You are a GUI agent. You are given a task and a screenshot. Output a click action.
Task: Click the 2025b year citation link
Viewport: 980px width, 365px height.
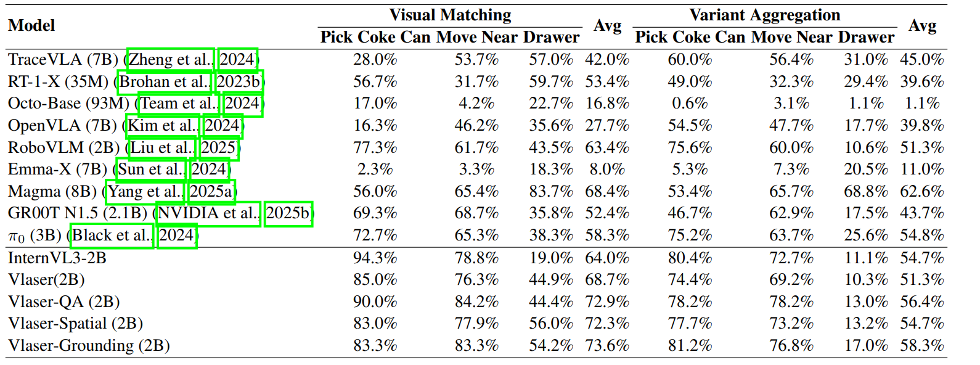point(288,214)
